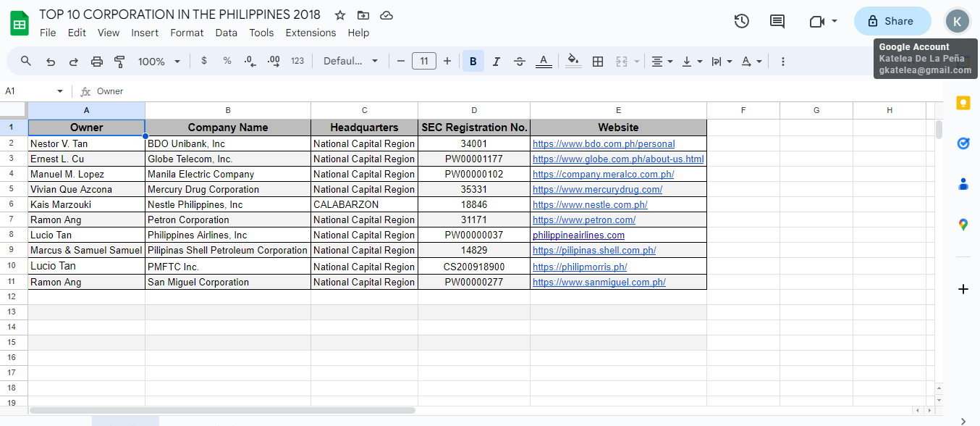Viewport: 980px width, 426px height.
Task: Star this spreadsheet document
Action: [340, 15]
